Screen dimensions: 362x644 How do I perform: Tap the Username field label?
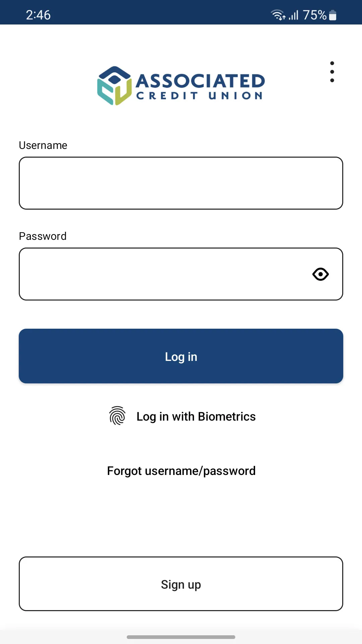43,145
